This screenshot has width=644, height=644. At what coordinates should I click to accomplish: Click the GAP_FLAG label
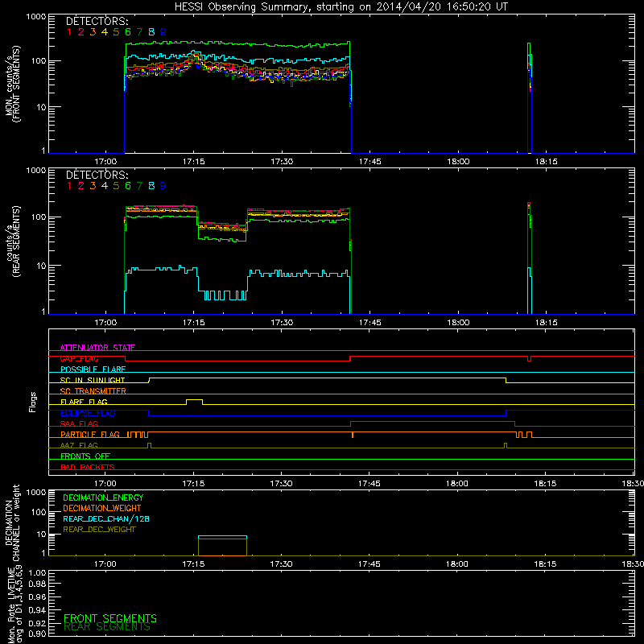click(x=79, y=358)
